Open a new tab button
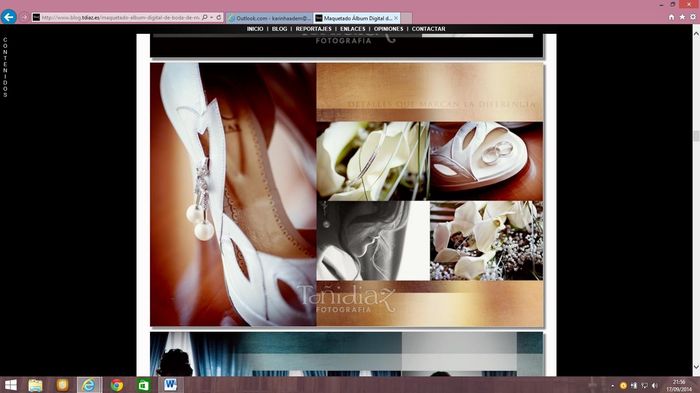The image size is (700, 393). [x=406, y=18]
